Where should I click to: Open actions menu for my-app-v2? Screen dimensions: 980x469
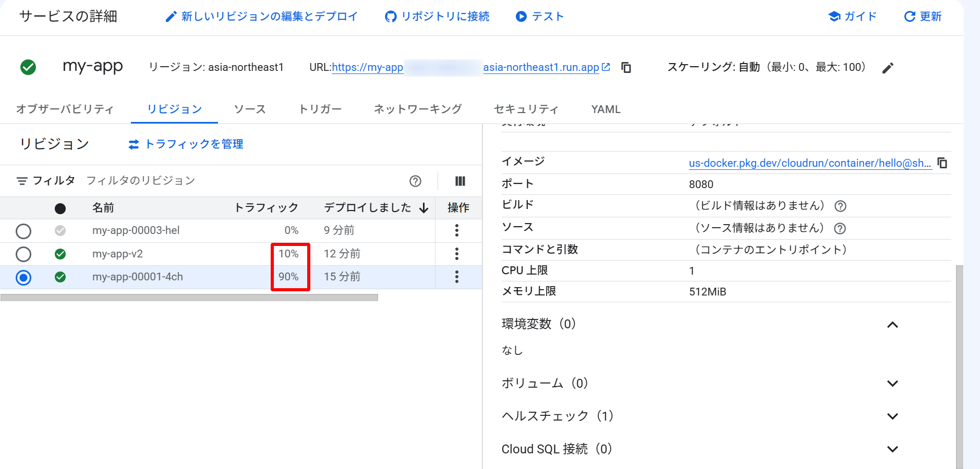tap(457, 254)
